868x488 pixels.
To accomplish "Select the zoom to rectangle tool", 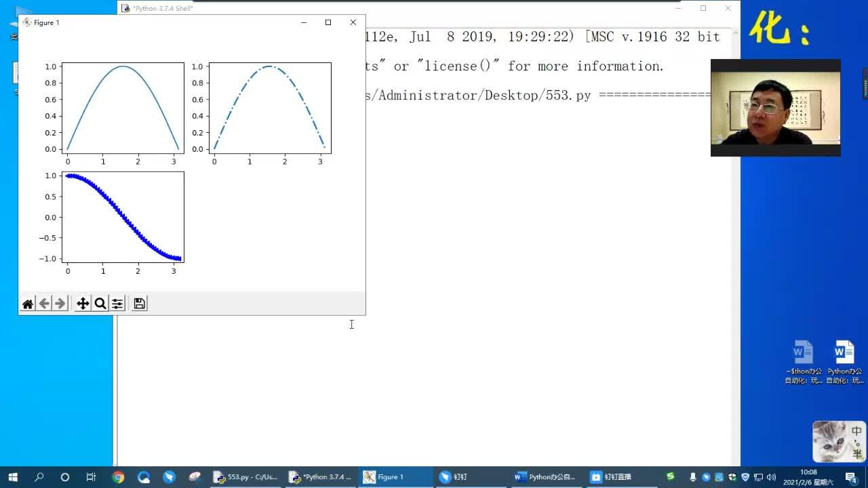I will (x=100, y=304).
